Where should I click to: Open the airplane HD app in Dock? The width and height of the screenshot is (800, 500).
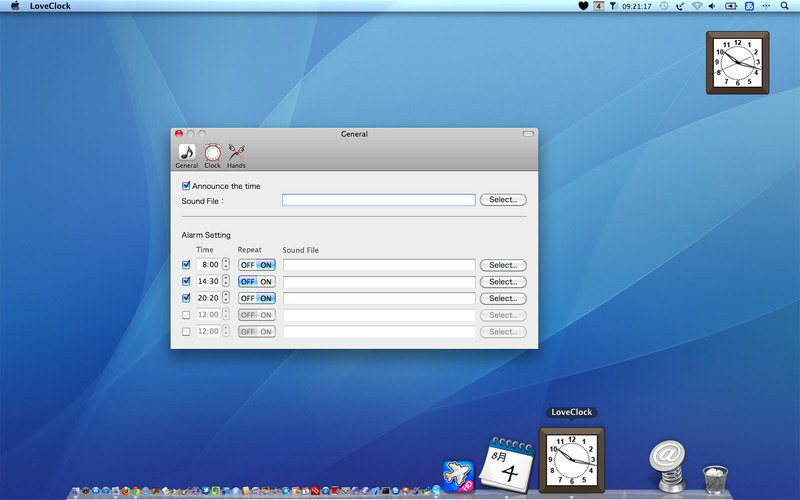pyautogui.click(x=458, y=476)
